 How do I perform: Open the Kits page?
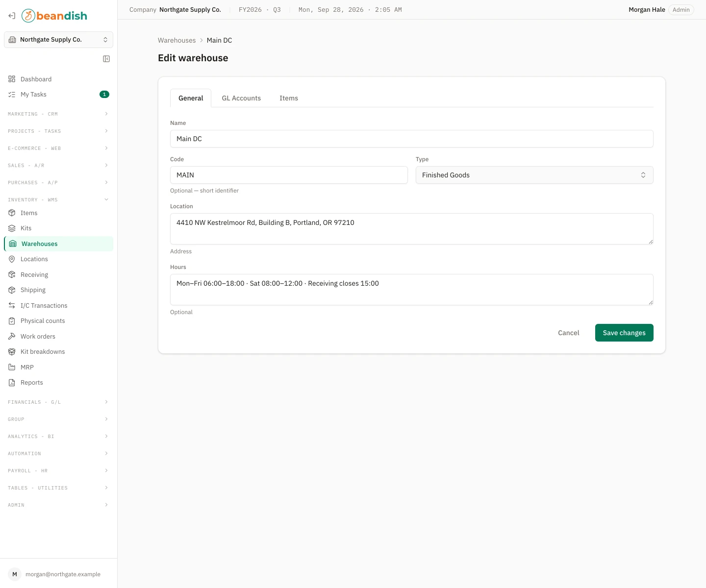(x=59, y=228)
